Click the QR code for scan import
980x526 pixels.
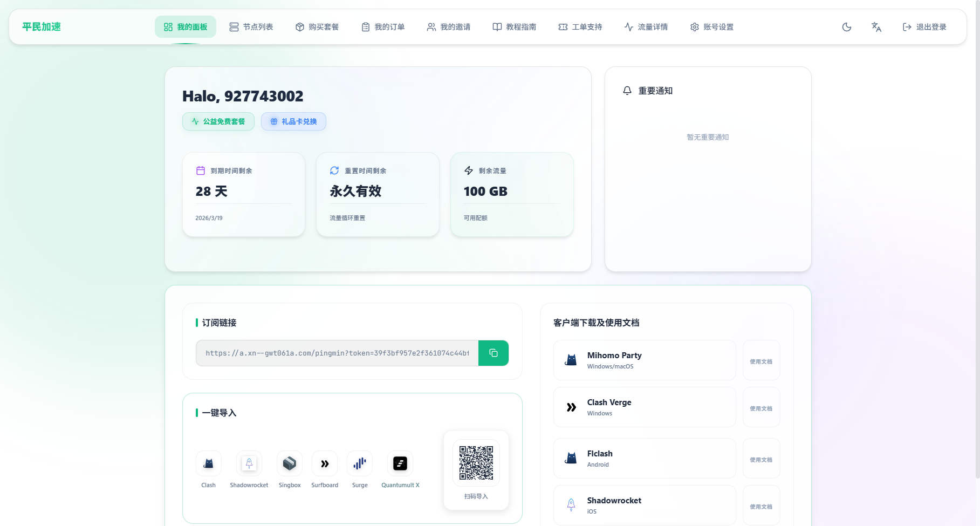(x=476, y=463)
